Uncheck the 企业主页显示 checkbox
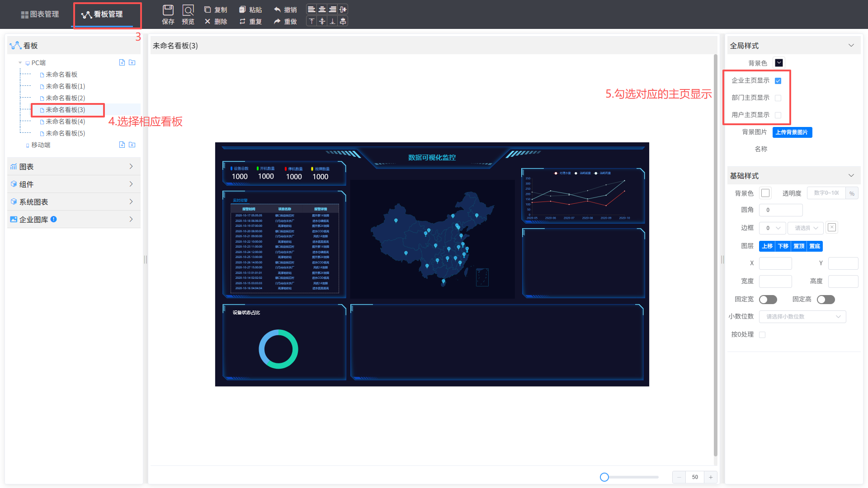This screenshot has width=868, height=488. [778, 81]
